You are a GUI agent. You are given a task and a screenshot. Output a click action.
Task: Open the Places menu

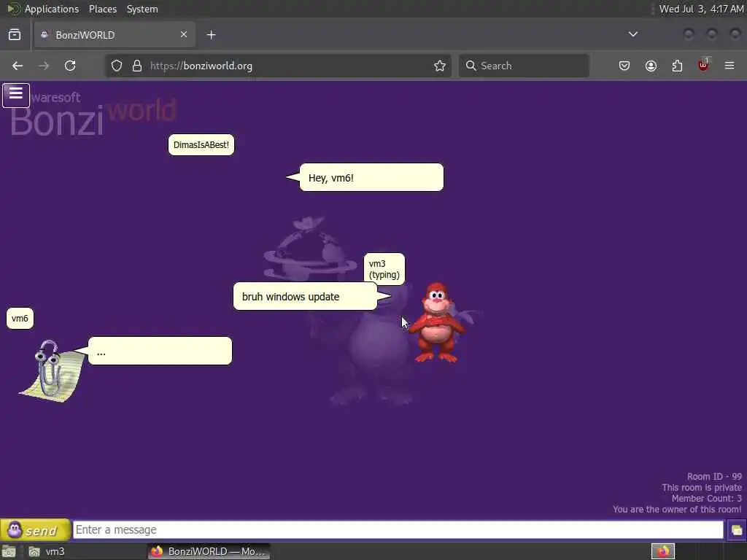[x=103, y=9]
